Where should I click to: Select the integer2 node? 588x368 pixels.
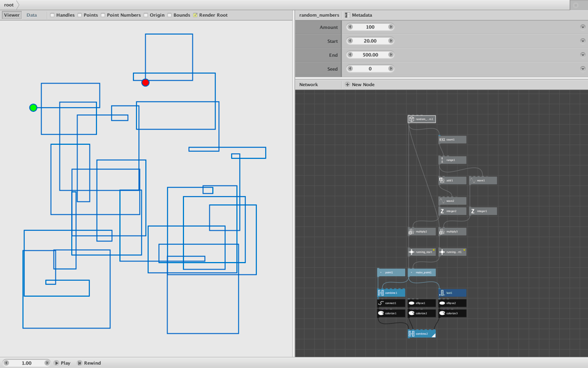[x=452, y=211]
